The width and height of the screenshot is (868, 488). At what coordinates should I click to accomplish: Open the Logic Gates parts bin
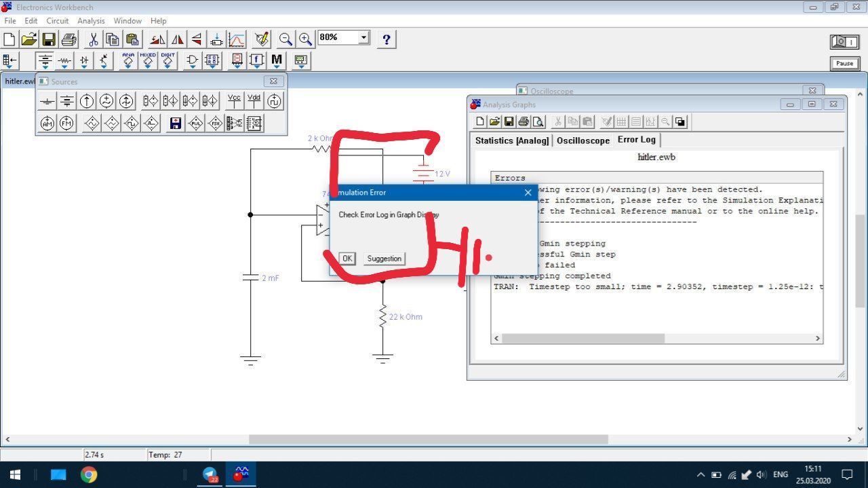(193, 61)
